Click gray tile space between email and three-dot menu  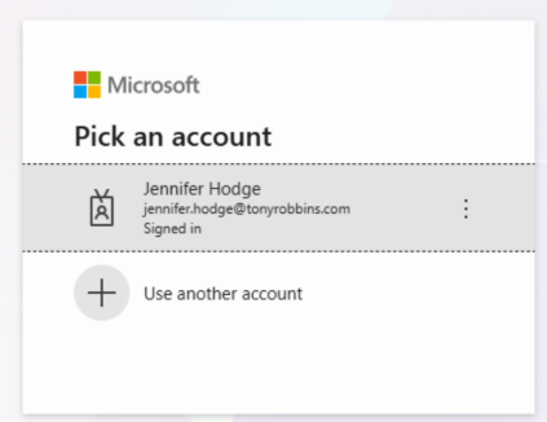[405, 209]
